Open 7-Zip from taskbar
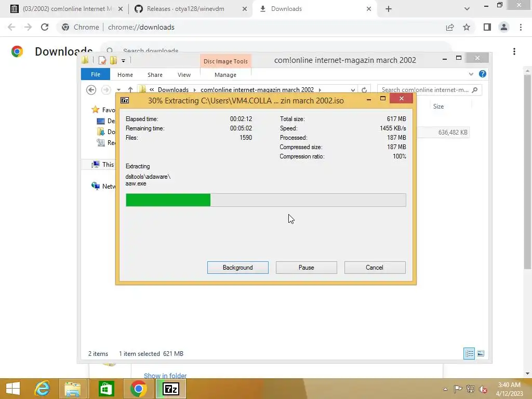Screen dimensions: 532x399 coord(171,389)
